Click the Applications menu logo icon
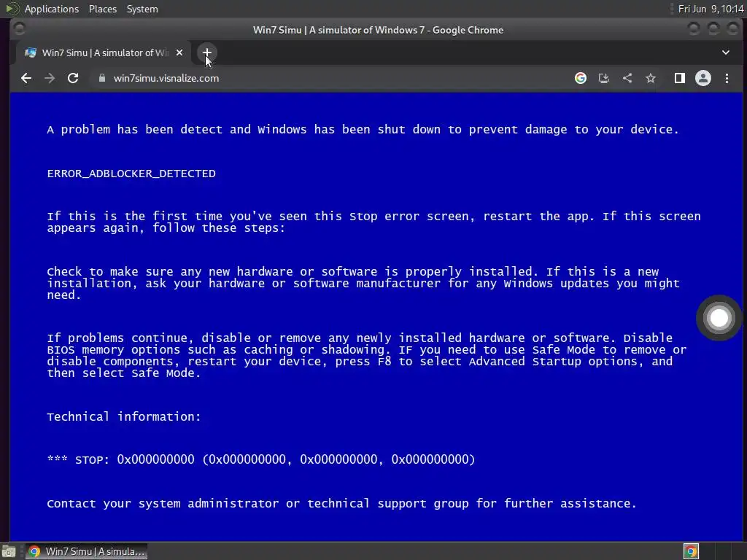 [12, 9]
